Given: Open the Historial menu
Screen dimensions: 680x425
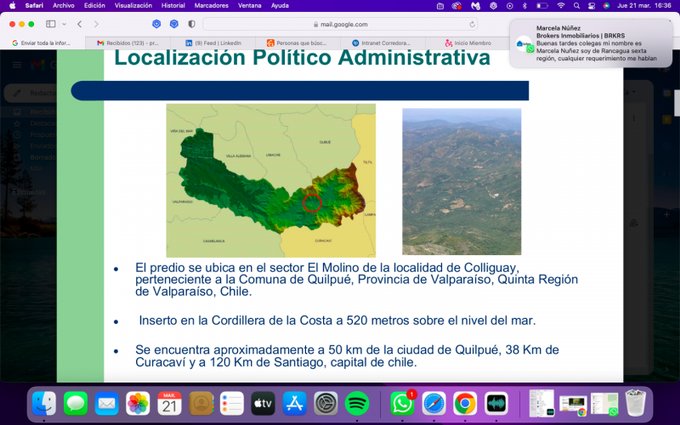Looking at the screenshot, I should 173,6.
